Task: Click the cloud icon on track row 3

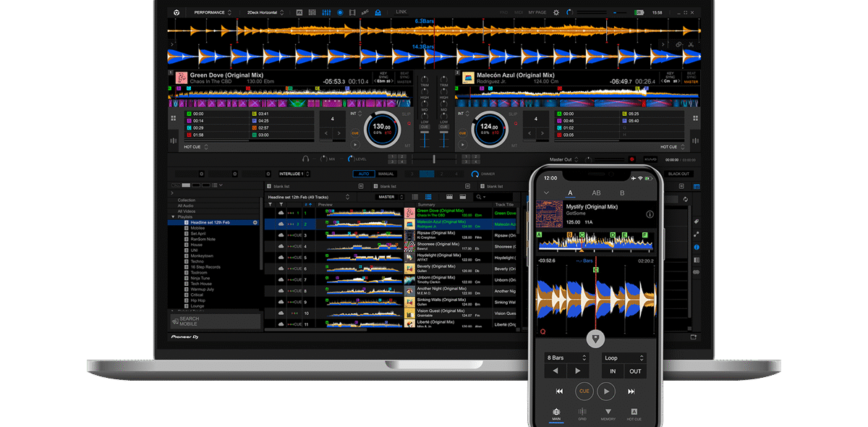Action: pos(281,235)
